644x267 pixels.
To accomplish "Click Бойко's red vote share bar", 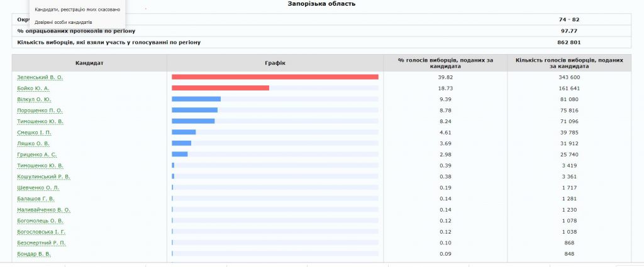I will pyautogui.click(x=220, y=88).
